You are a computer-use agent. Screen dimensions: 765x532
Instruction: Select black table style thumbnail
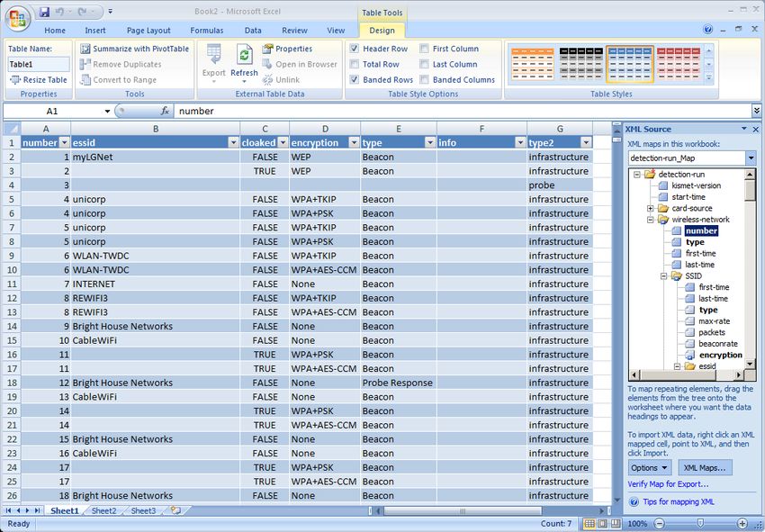click(x=581, y=64)
